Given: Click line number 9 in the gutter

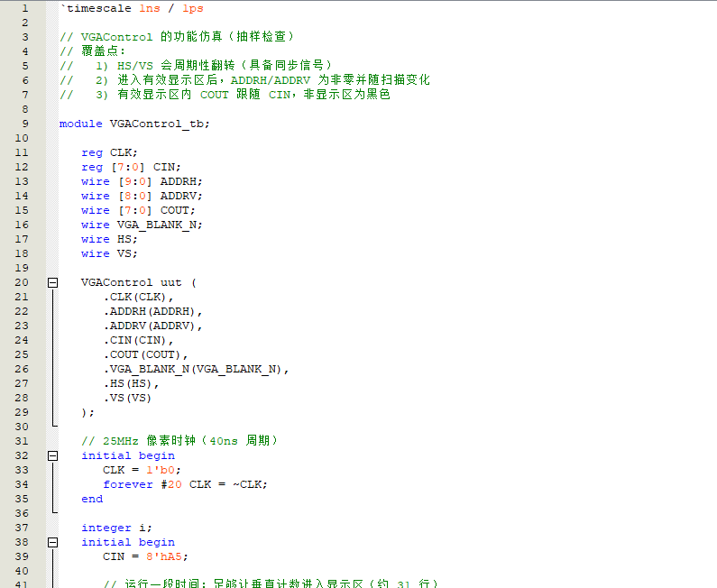Looking at the screenshot, I should [25, 124].
